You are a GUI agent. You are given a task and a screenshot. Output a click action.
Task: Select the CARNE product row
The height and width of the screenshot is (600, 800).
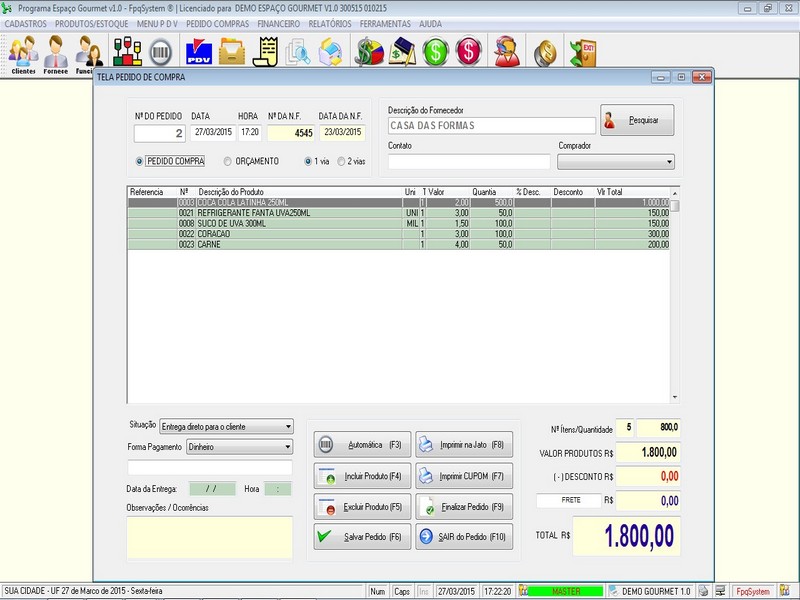pos(398,244)
